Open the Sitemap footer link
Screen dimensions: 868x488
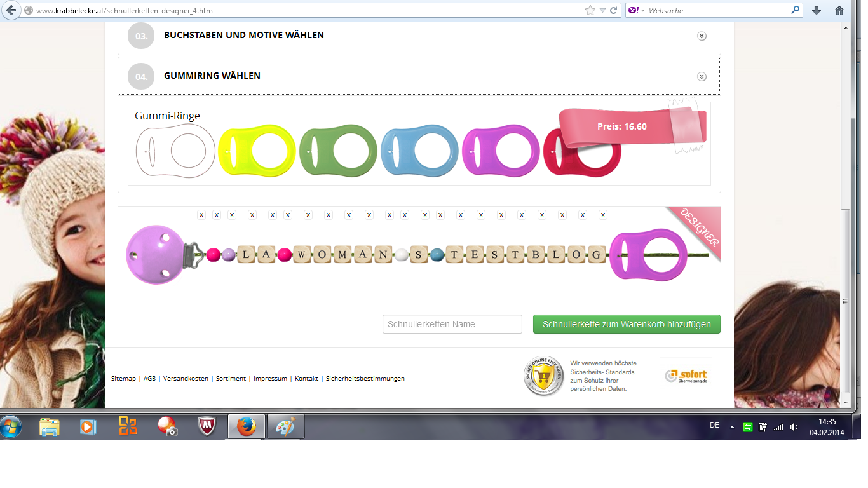(x=123, y=379)
